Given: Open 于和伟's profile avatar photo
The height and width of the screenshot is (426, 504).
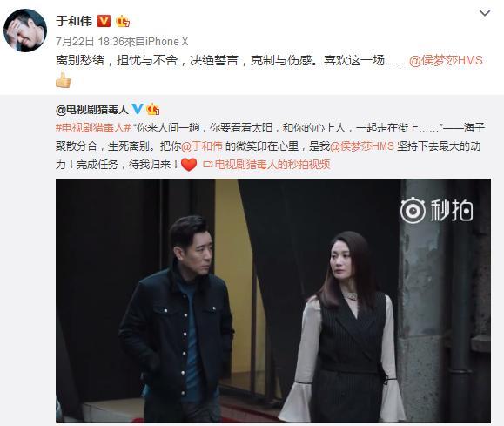Looking at the screenshot, I should click(x=25, y=30).
